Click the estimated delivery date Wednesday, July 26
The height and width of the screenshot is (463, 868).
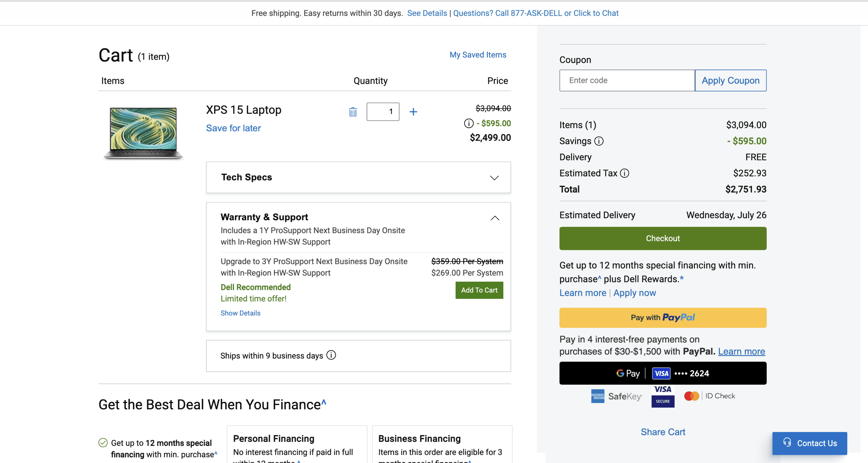(x=726, y=215)
